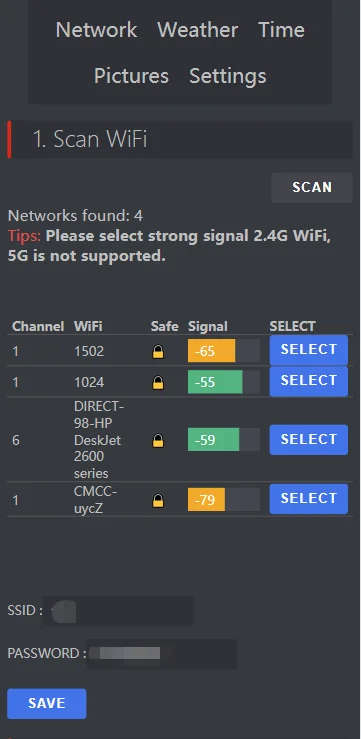Click the -55 green signal bar
Image resolution: width=361 pixels, height=739 pixels.
224,382
